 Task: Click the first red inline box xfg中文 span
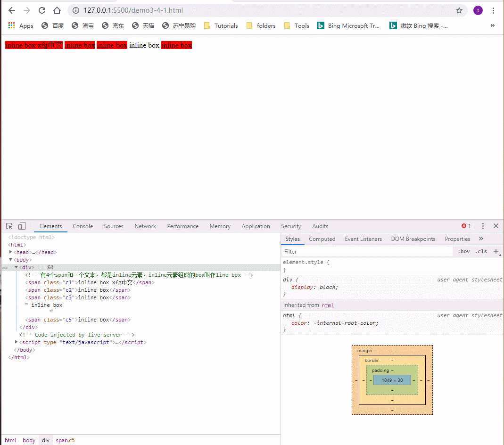coord(34,45)
